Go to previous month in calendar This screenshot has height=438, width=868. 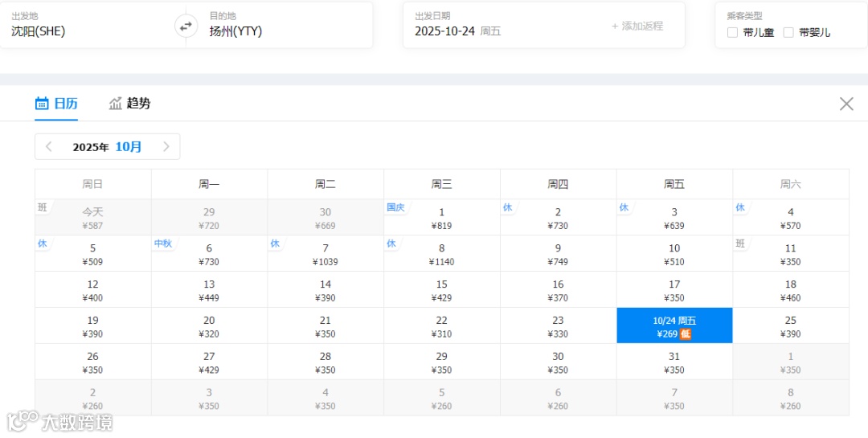(x=49, y=147)
